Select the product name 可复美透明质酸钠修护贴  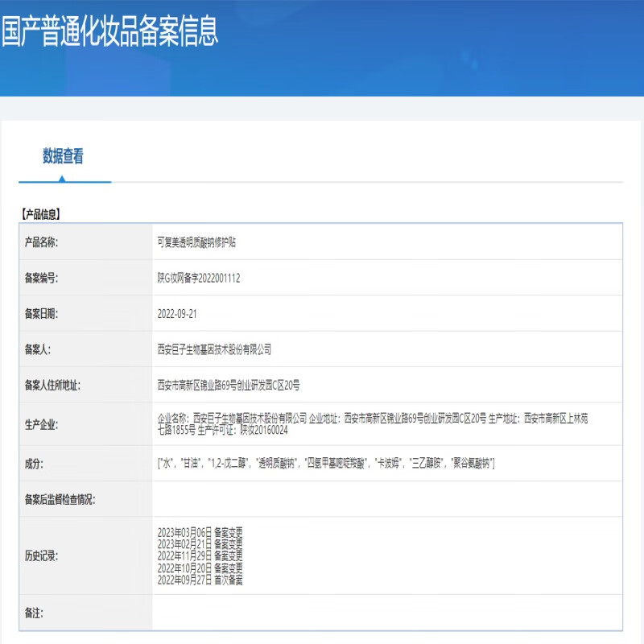[196, 242]
